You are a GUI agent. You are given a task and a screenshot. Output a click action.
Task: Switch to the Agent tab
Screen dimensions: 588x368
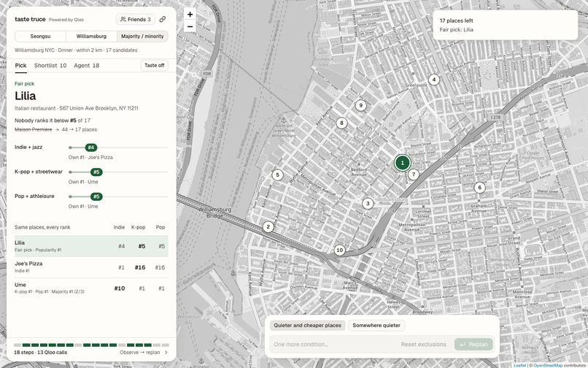tap(86, 65)
